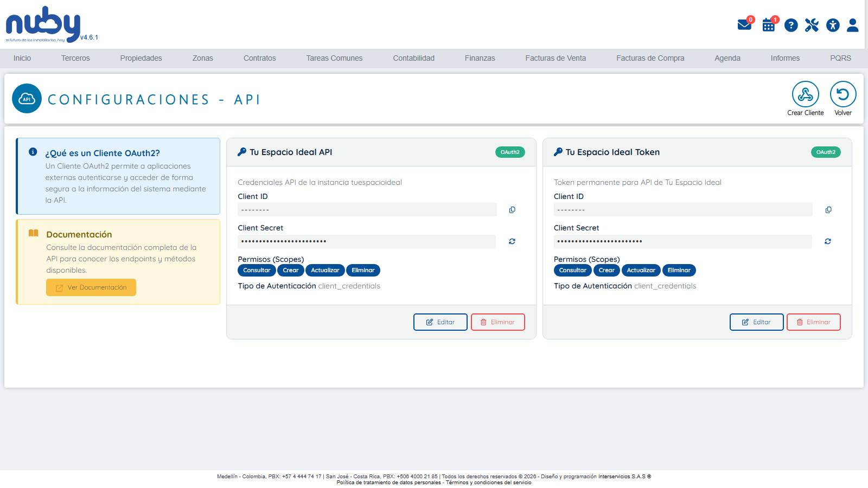
Task: Open the mail inbox envelope icon
Action: [744, 25]
